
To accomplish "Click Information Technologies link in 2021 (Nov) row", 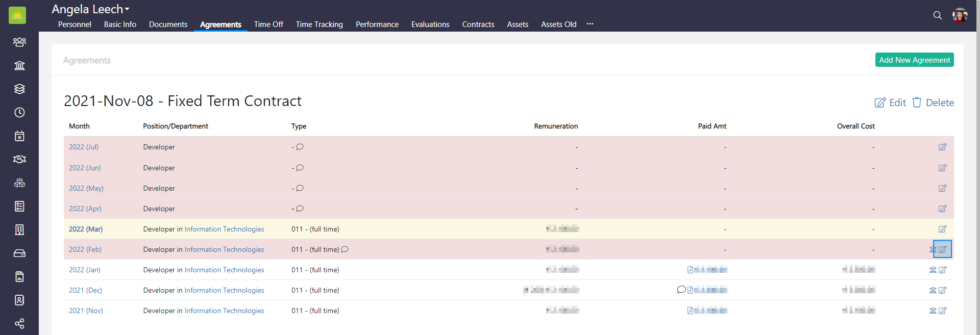I will click(x=224, y=311).
